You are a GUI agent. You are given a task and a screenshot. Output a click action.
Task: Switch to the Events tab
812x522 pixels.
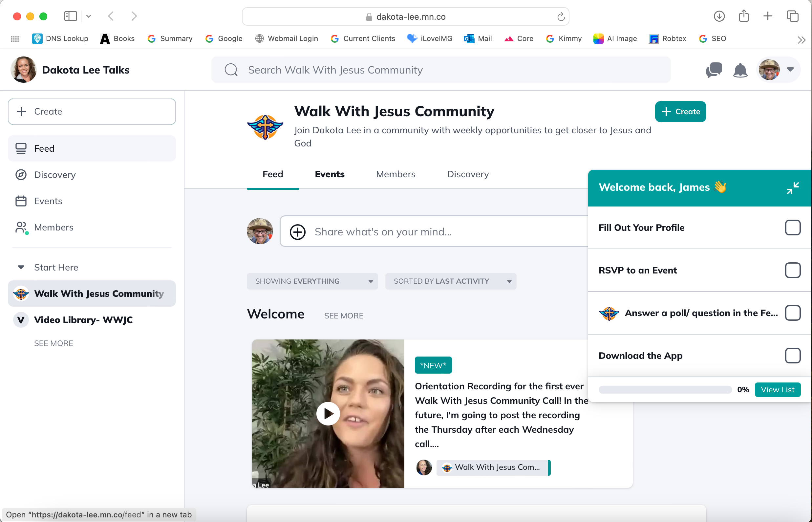pos(330,174)
